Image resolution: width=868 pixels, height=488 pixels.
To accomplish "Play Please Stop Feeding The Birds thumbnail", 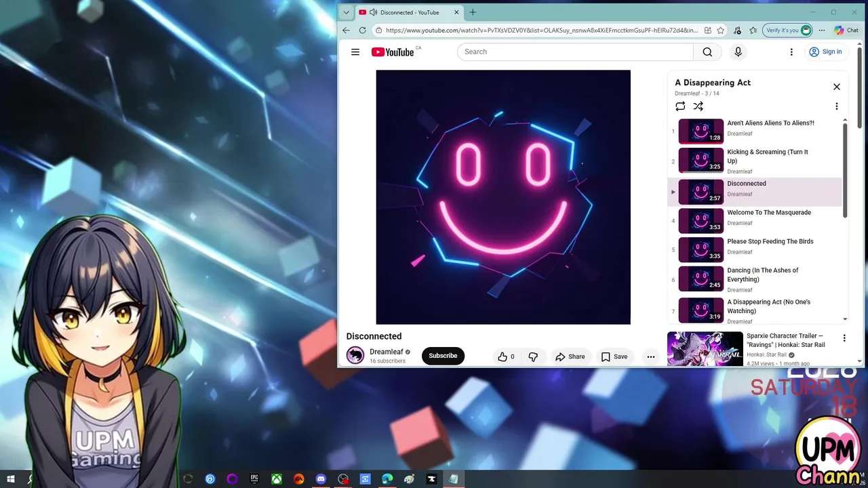I will [x=701, y=249].
